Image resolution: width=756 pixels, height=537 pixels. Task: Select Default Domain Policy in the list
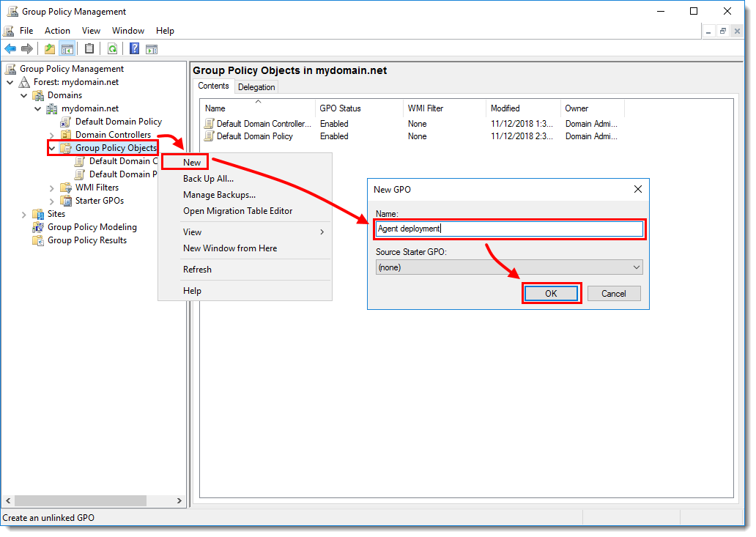[x=254, y=136]
